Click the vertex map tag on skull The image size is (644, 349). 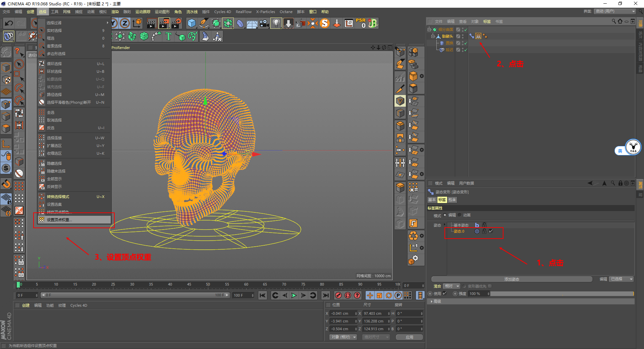(x=478, y=36)
